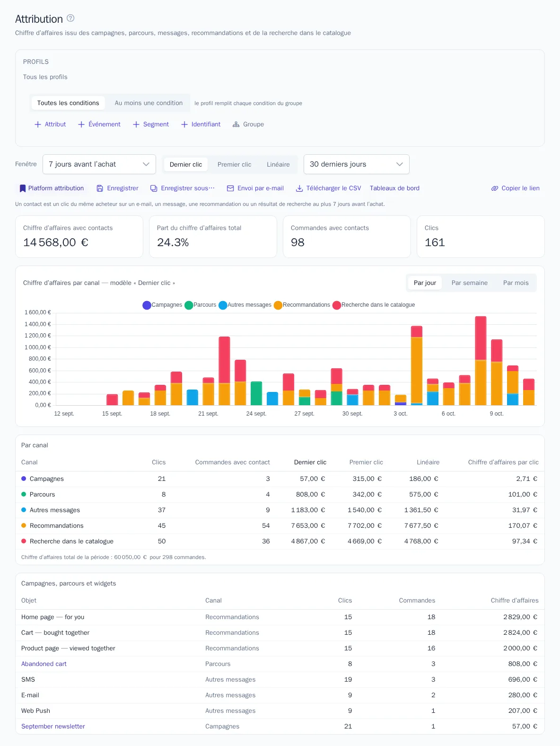Image resolution: width=560 pixels, height=746 pixels.
Task: Click the bookmark icon of Platform attribution
Action: [x=22, y=188]
